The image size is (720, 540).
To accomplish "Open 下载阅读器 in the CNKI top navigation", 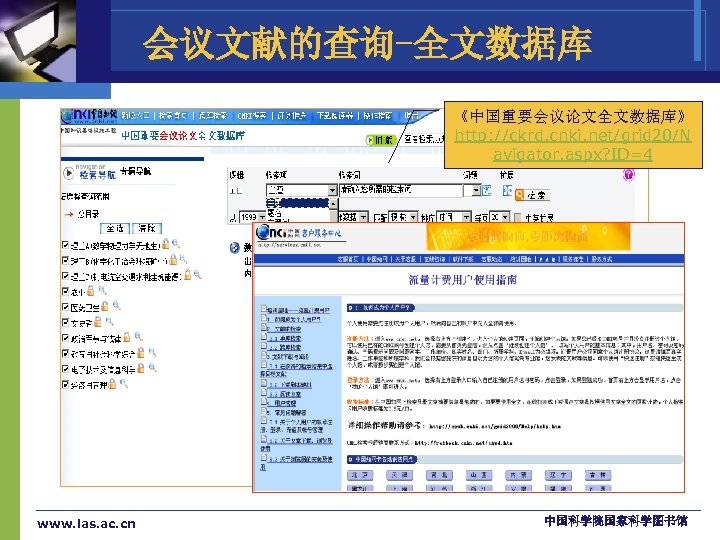I will coord(335,116).
